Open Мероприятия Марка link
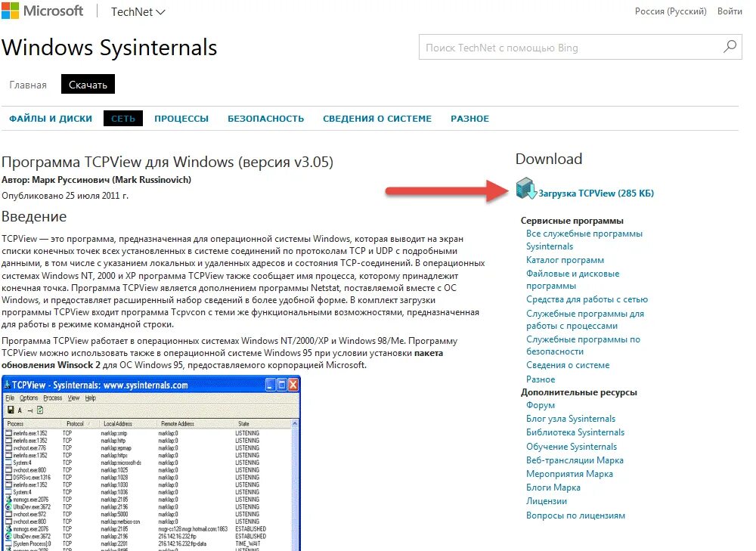 click(569, 473)
